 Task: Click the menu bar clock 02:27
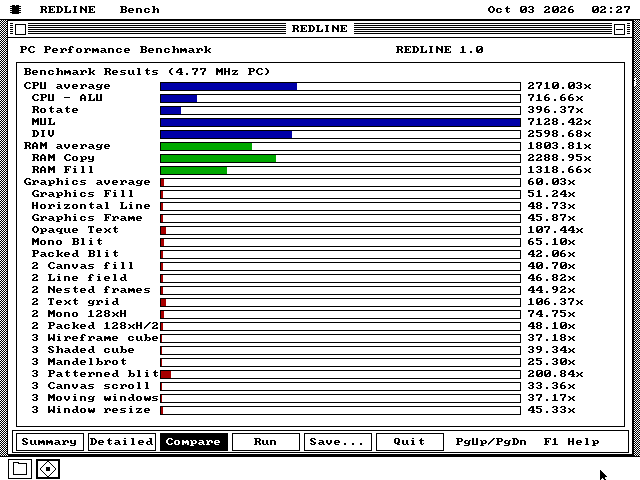click(x=611, y=9)
